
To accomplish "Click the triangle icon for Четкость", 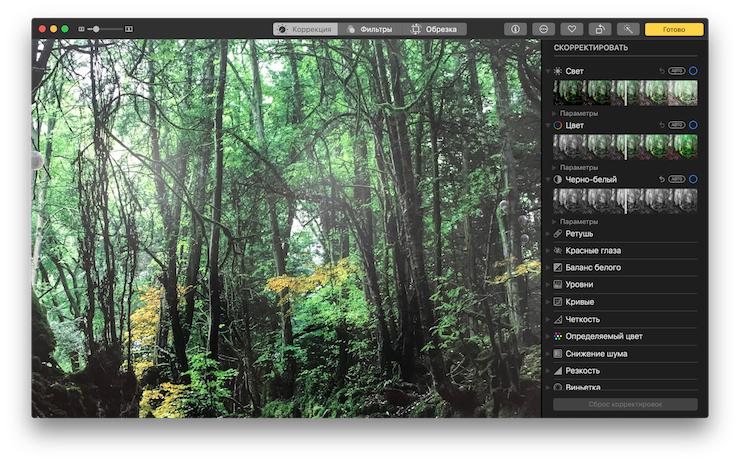I will [558, 320].
